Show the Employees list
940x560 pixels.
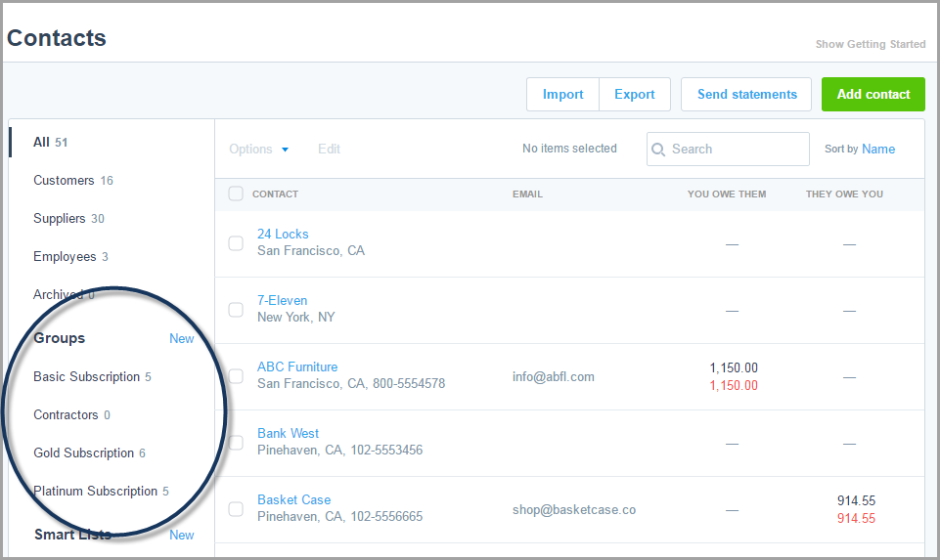point(70,257)
